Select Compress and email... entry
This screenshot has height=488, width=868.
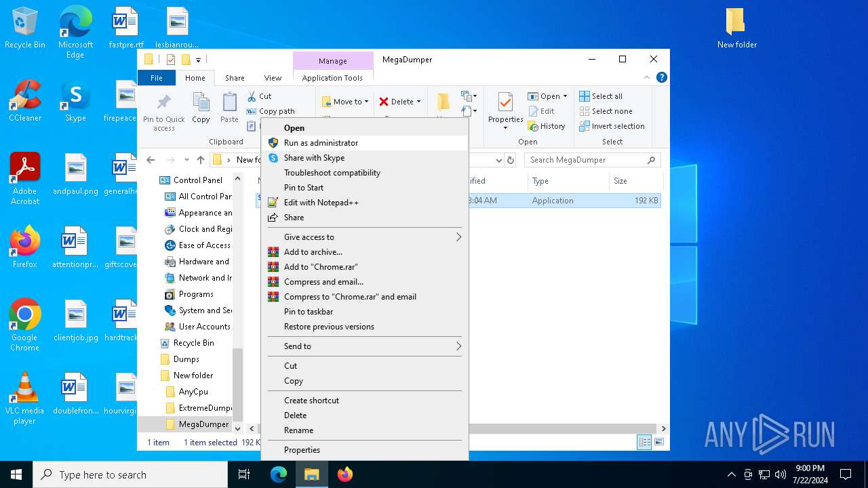364,282
